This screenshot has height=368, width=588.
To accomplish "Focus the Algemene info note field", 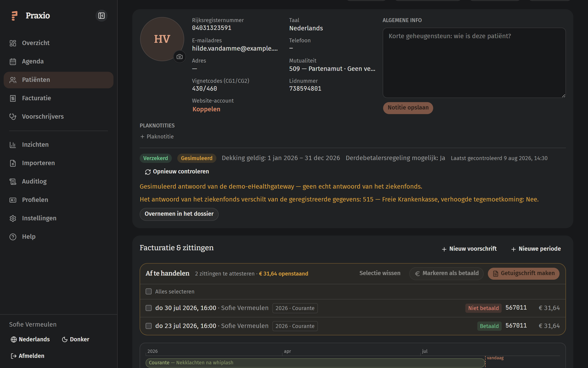I will (474, 63).
